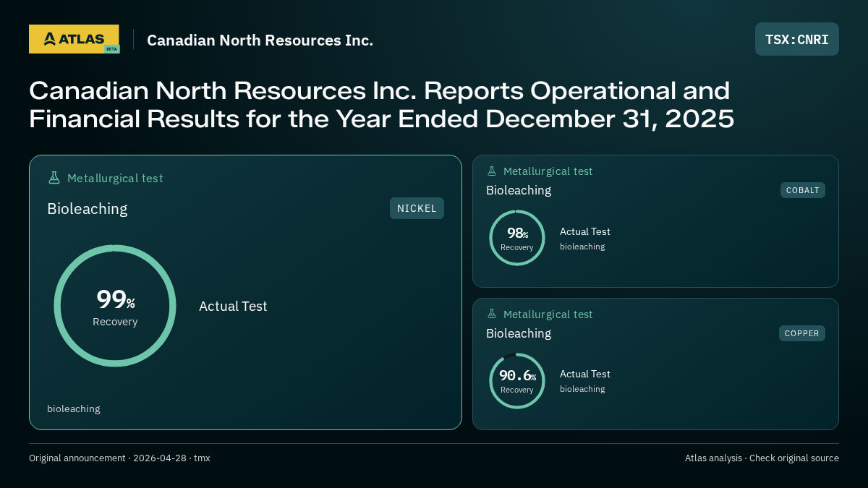Click the flask icon in the Cobalt card
The image size is (868, 488).
click(x=492, y=171)
